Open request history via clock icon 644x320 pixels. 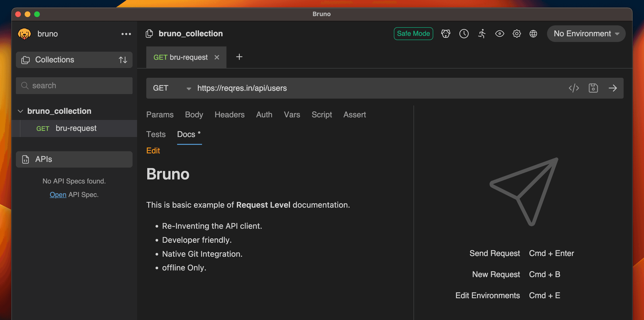[464, 33]
